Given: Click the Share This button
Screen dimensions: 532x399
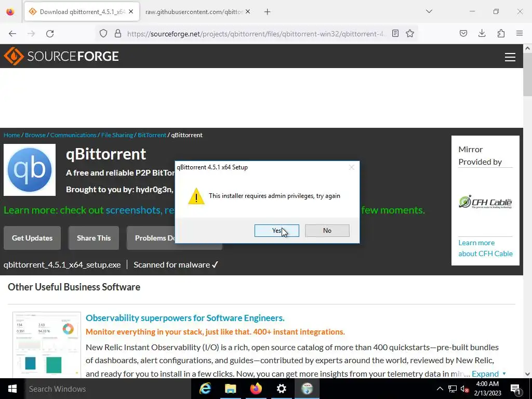Looking at the screenshot, I should pos(94,238).
